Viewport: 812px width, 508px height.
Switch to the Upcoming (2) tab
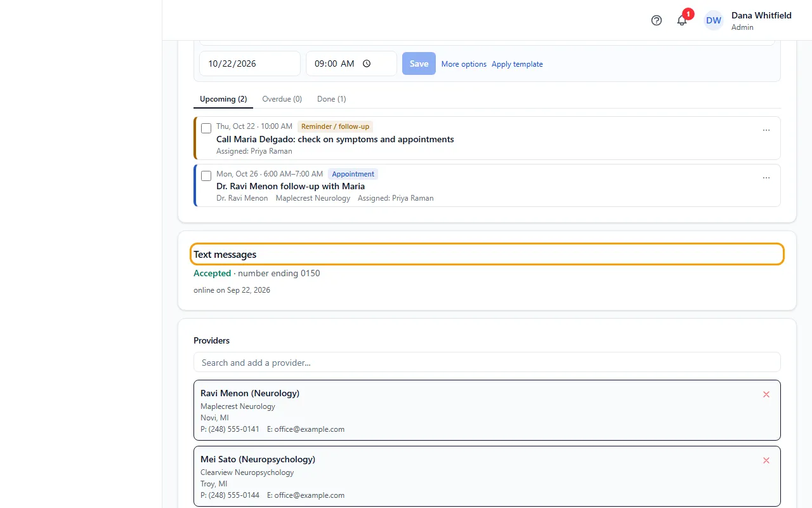click(x=223, y=99)
